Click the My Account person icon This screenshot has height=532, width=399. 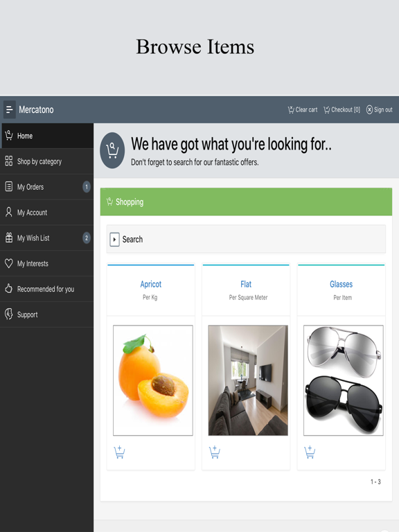[x=9, y=212]
